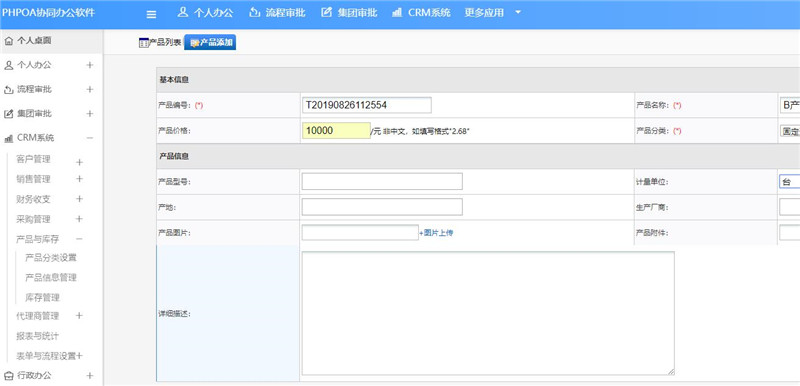Click the chart icon beside sidebar CRM系统
Image resolution: width=800 pixels, height=386 pixels.
pos(9,138)
